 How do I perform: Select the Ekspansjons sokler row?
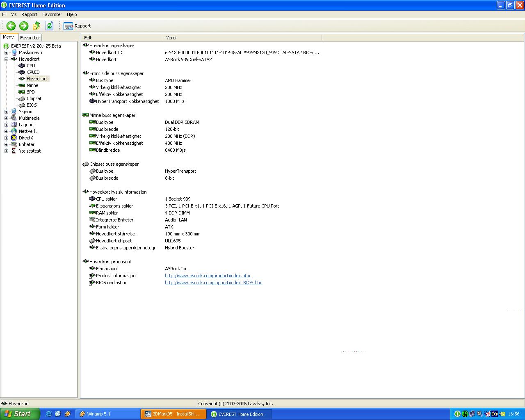201,206
